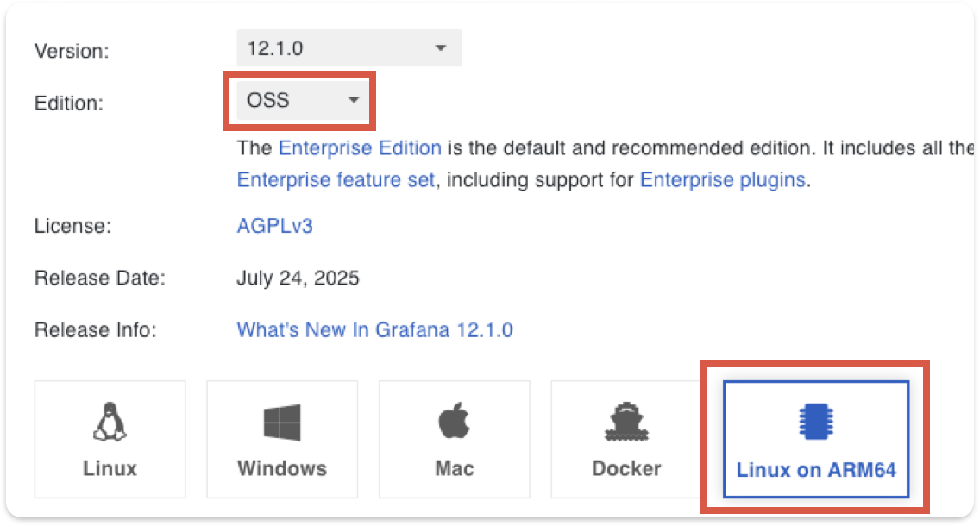Click the Version dropdown arrow
This screenshot has height=526, width=980.
[441, 48]
